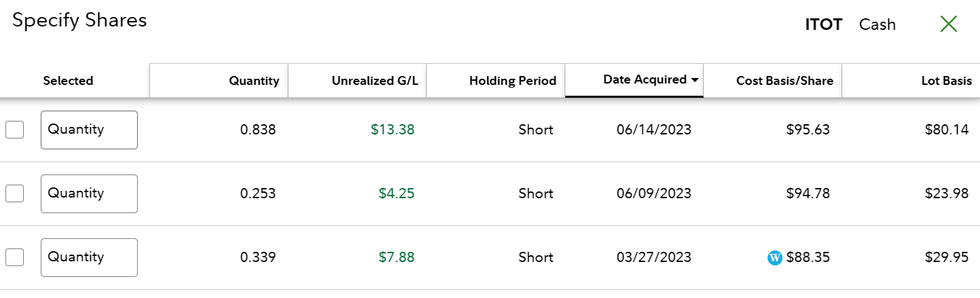
Task: Tick the 03/27/2023 lot checkbox
Action: point(15,257)
